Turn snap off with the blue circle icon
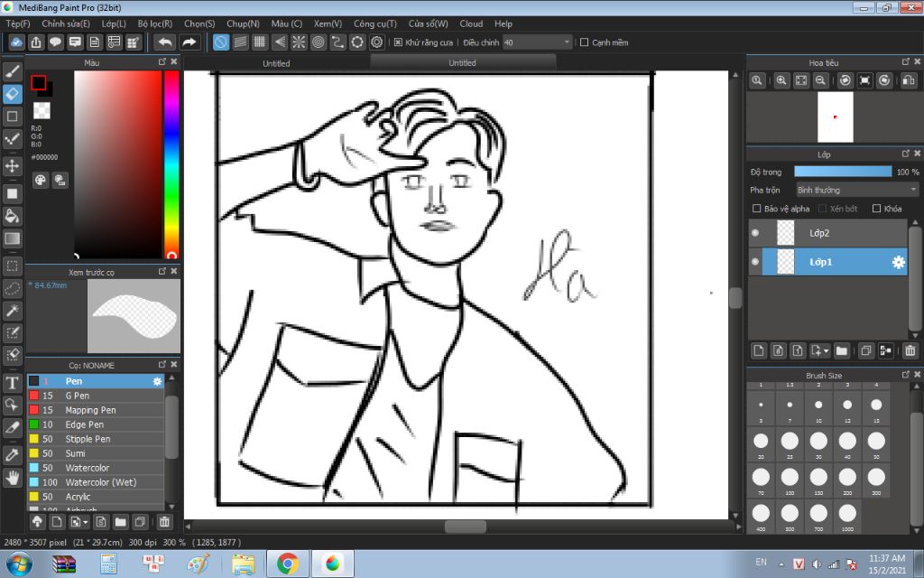This screenshot has width=924, height=578. 221,42
